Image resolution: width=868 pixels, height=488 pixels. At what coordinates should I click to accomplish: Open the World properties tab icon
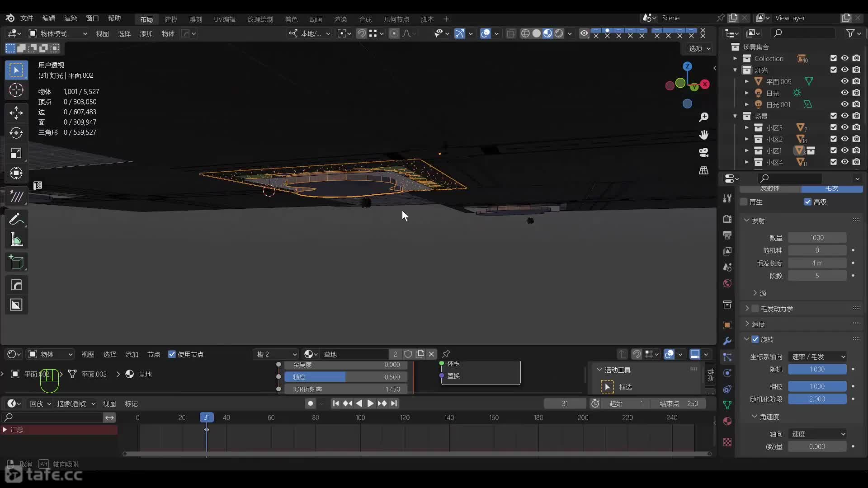coord(727,283)
